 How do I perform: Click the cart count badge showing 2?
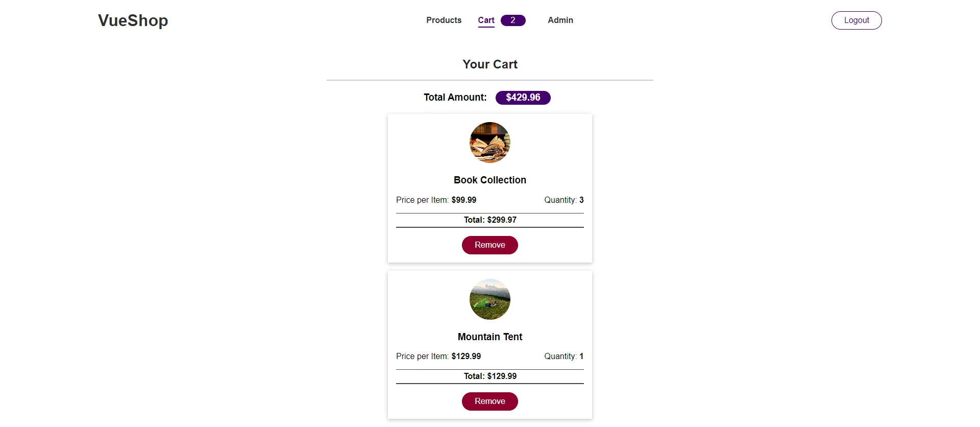[512, 20]
